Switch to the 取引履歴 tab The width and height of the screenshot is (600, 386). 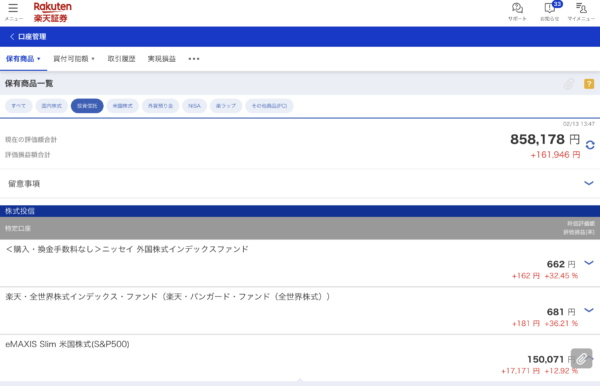click(x=121, y=59)
